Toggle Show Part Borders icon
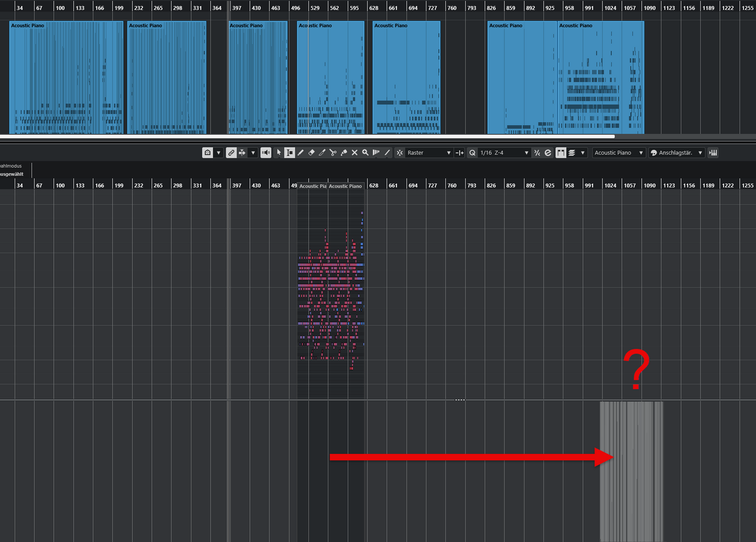Screen dimensions: 756x542 tap(561, 152)
